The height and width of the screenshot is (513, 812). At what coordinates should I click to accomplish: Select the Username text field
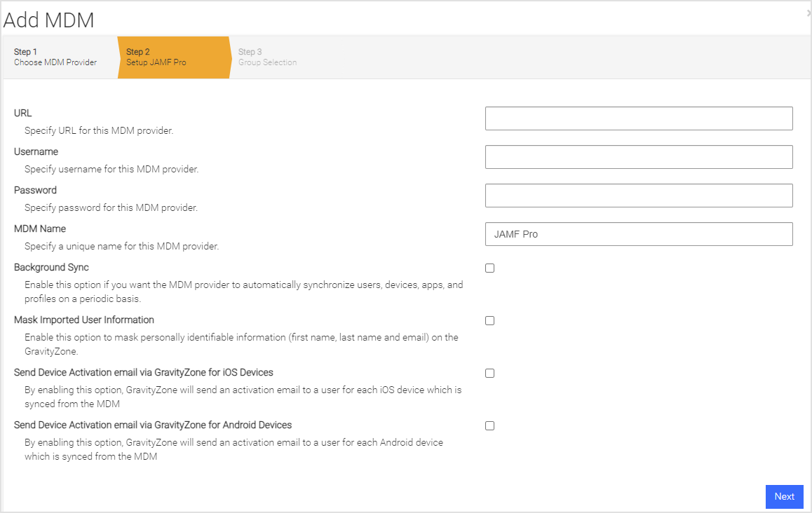pyautogui.click(x=638, y=156)
